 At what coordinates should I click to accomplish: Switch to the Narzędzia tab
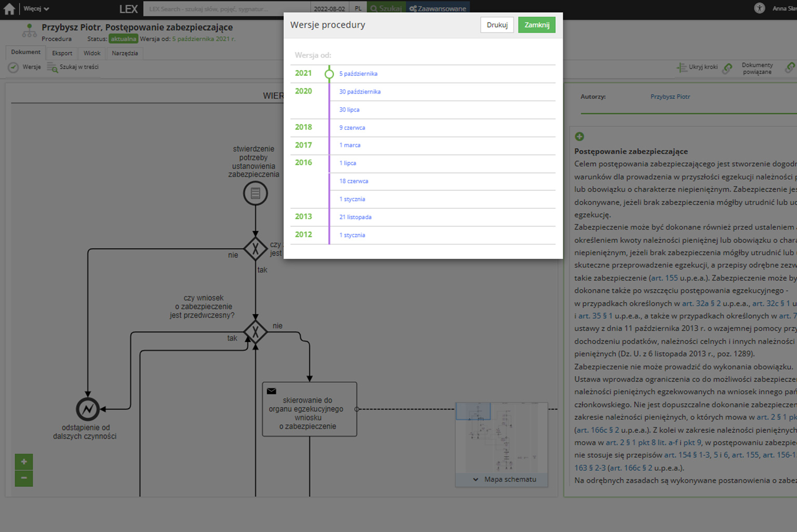(x=125, y=53)
